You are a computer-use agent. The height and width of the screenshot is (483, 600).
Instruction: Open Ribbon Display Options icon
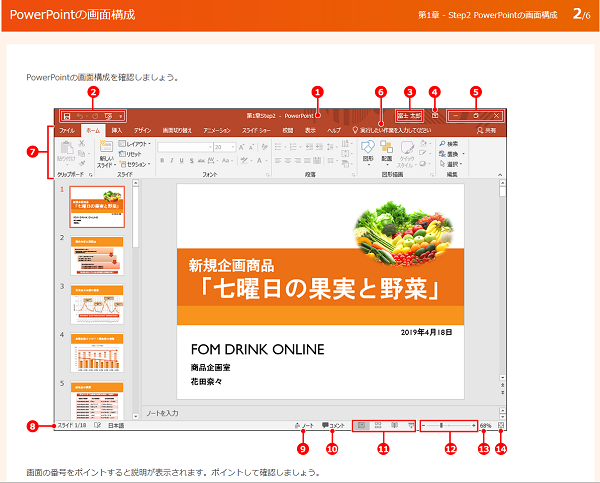click(x=435, y=115)
